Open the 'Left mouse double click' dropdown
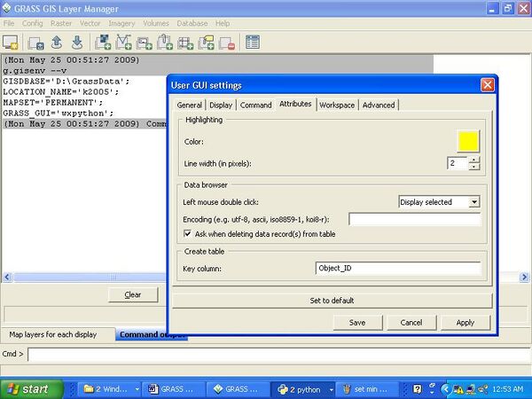 click(x=474, y=202)
